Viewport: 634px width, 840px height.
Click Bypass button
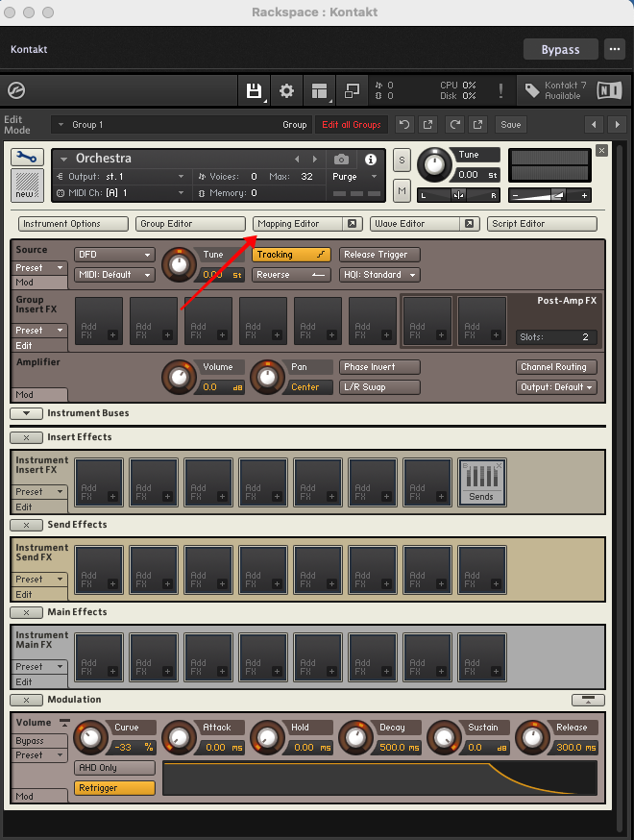pos(560,49)
